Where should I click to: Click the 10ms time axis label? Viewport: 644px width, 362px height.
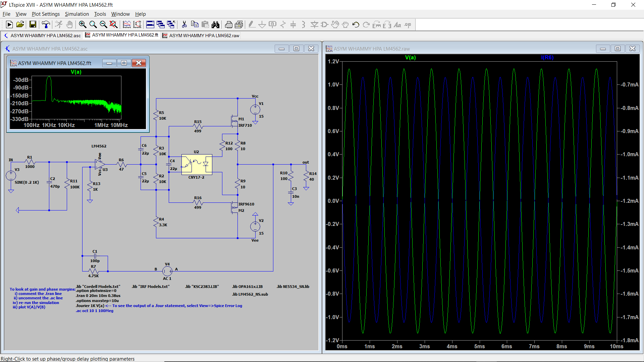[x=616, y=346]
